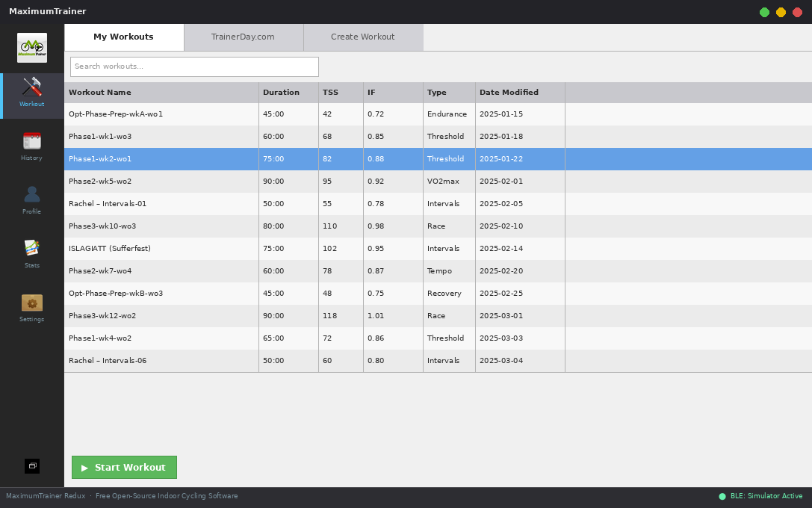Switch to the TrainerDay.com tab
The width and height of the screenshot is (812, 508).
[244, 37]
